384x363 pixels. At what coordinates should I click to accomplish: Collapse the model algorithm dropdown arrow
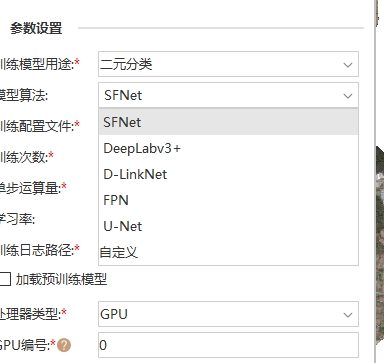tap(348, 96)
